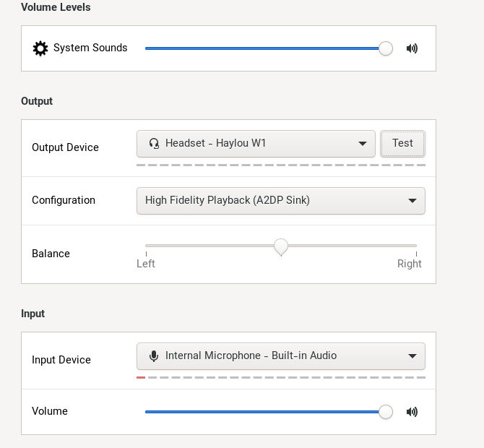Click the Right label under Balance
Screen dimensions: 484x448
click(x=409, y=264)
